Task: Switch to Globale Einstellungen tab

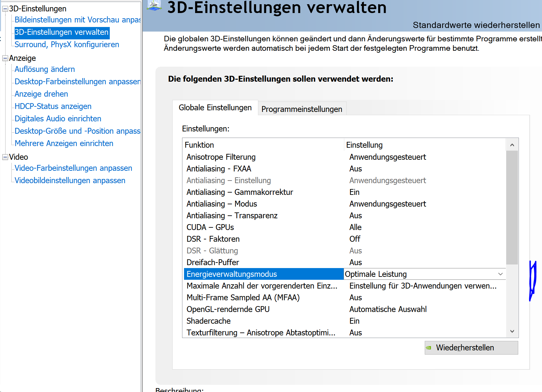Action: click(215, 108)
